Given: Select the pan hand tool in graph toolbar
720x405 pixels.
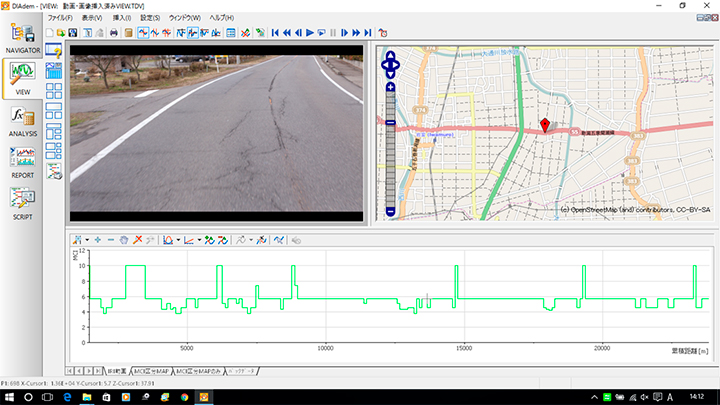Looking at the screenshot, I should click(124, 240).
